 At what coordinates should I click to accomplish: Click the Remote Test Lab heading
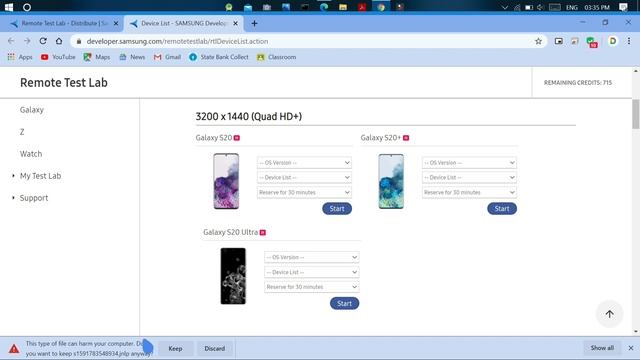point(64,82)
